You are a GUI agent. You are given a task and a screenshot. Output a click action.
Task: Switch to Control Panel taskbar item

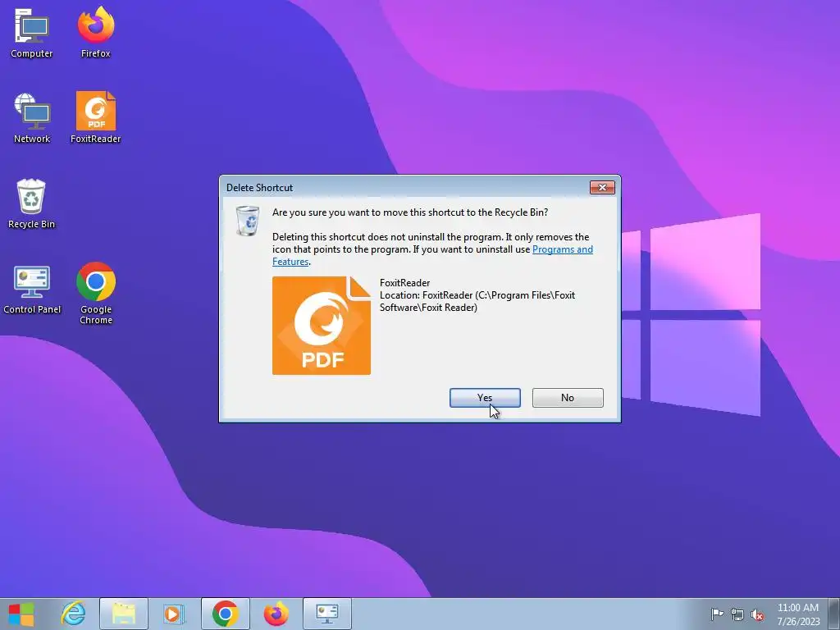point(326,614)
